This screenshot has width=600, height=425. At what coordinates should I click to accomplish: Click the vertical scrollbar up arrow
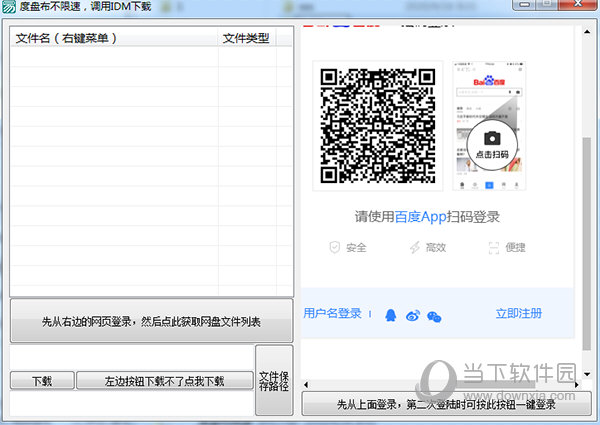tap(587, 32)
